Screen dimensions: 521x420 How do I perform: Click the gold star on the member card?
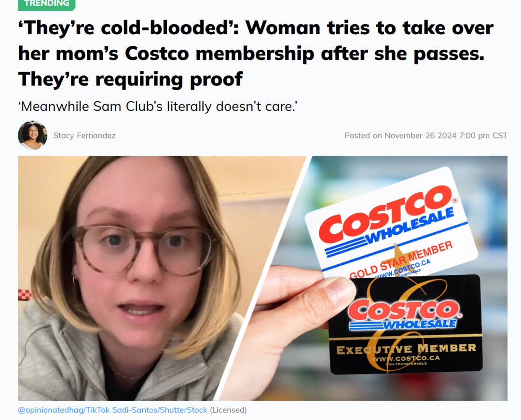(398, 258)
